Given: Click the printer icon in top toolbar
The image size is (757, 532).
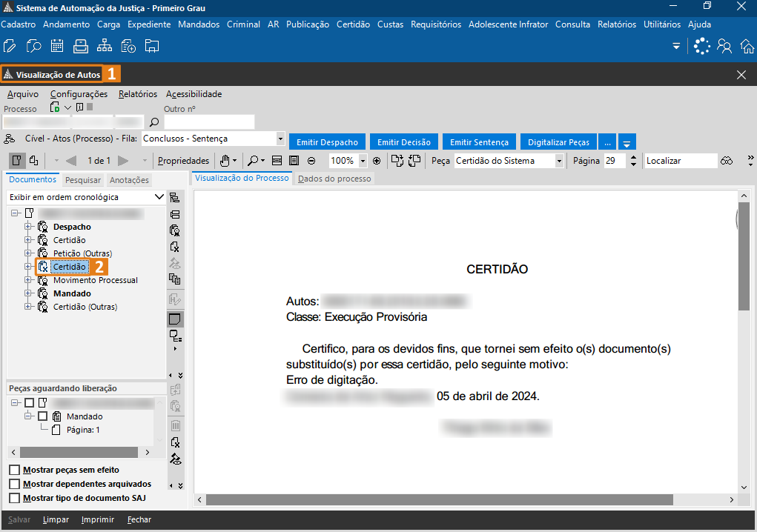Looking at the screenshot, I should coord(81,47).
